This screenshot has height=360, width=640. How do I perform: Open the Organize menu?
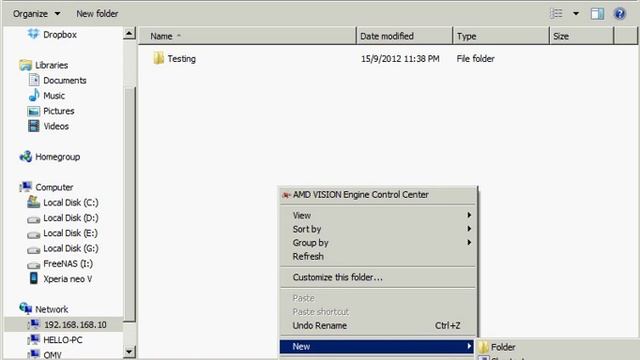pyautogui.click(x=36, y=14)
